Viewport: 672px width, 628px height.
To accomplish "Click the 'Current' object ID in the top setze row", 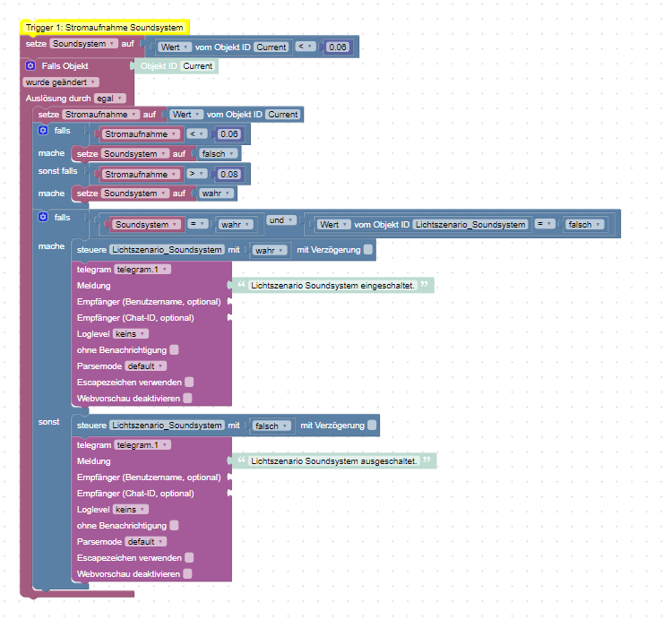I will 271,47.
